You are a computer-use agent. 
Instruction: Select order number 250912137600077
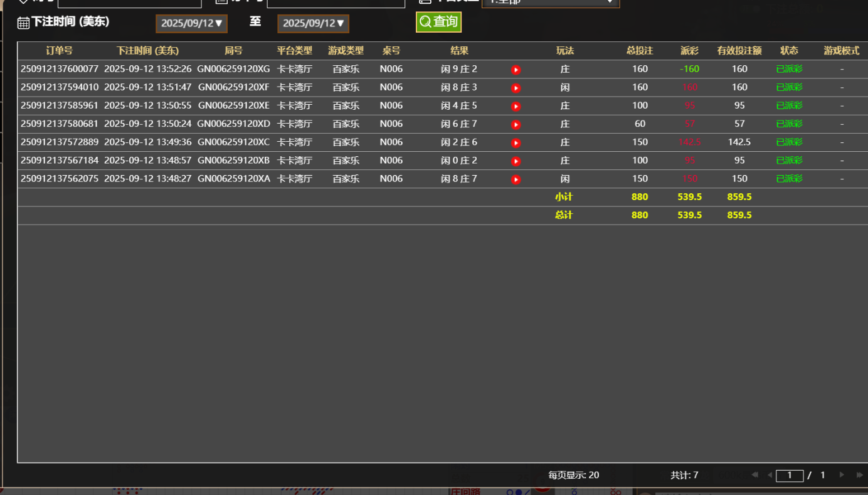point(60,69)
